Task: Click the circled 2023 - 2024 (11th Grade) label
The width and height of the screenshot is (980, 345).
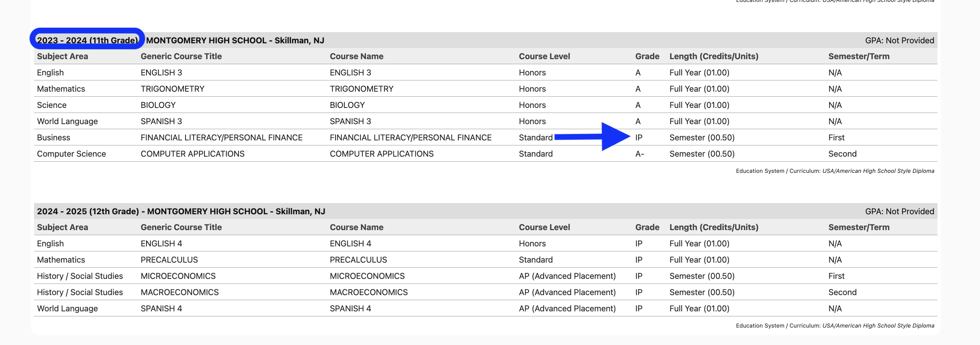Action: [87, 40]
